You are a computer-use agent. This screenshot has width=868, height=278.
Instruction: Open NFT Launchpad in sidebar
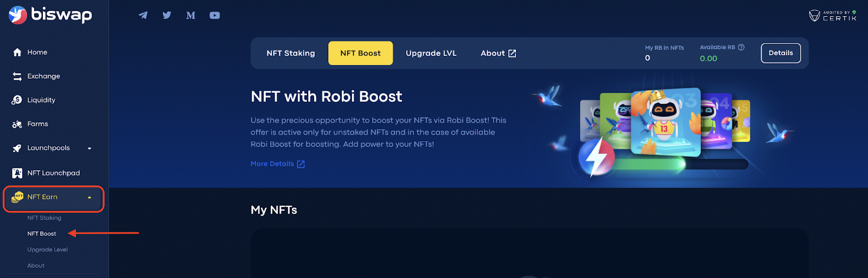(54, 173)
